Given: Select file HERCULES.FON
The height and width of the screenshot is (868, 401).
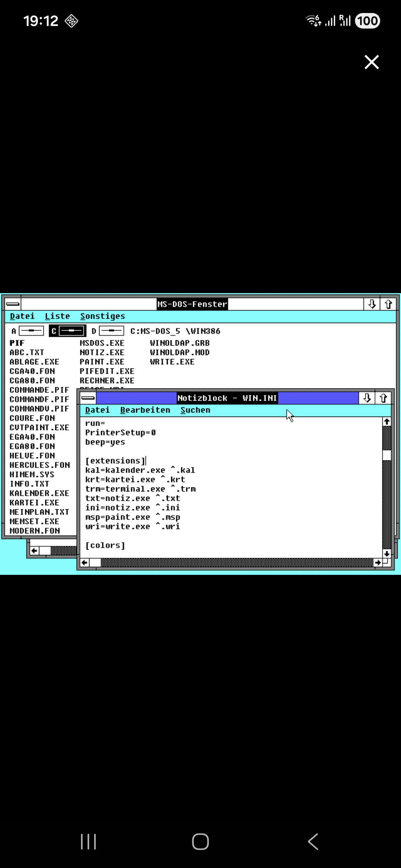Looking at the screenshot, I should click(x=40, y=465).
